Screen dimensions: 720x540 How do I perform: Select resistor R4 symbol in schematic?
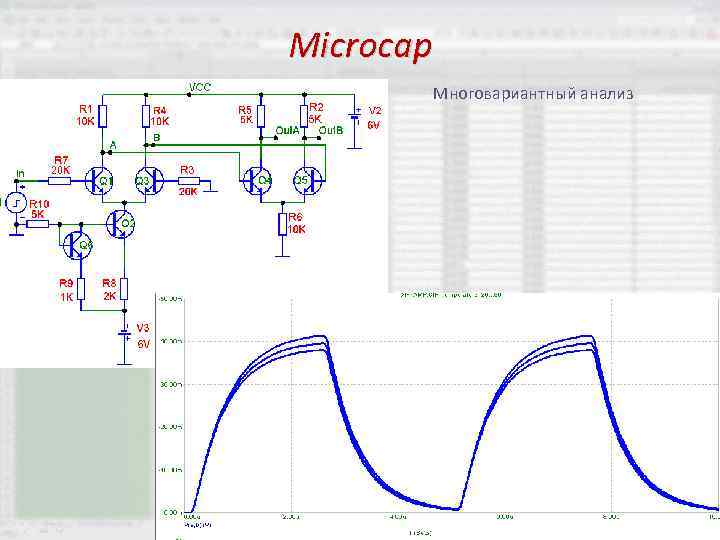click(x=146, y=116)
